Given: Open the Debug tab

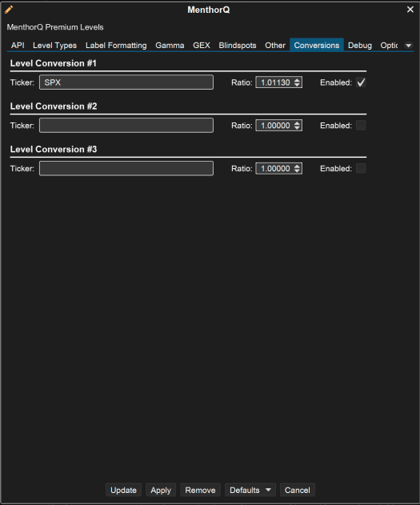Looking at the screenshot, I should point(359,46).
